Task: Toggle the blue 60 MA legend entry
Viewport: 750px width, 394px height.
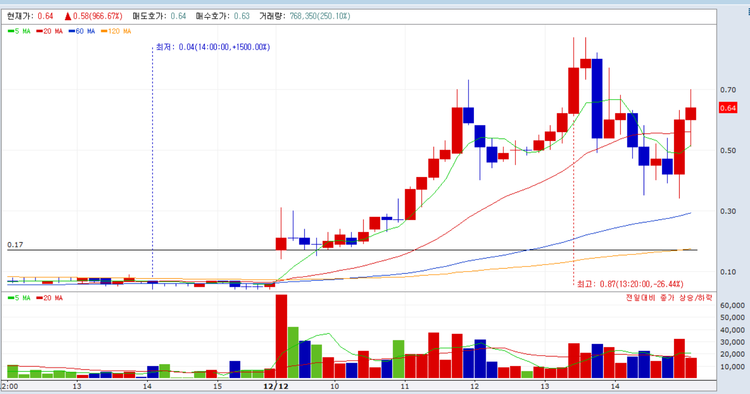Action: 82,31
